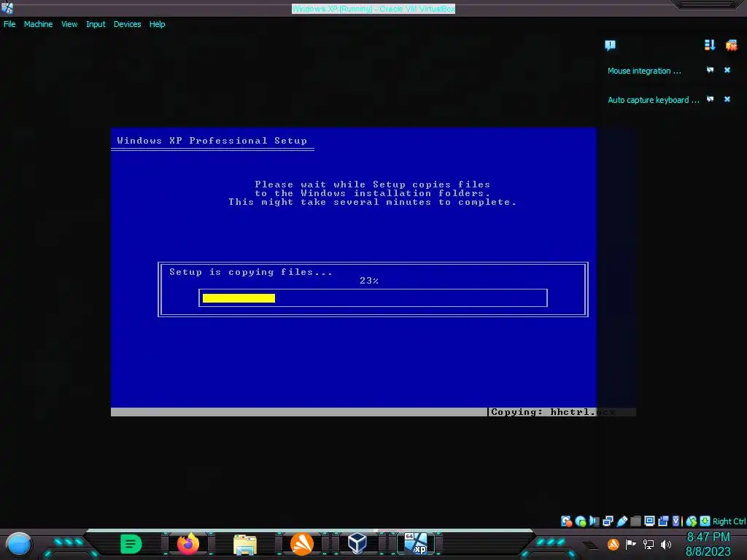
Task: Click the recording status icon
Action: tap(663, 521)
